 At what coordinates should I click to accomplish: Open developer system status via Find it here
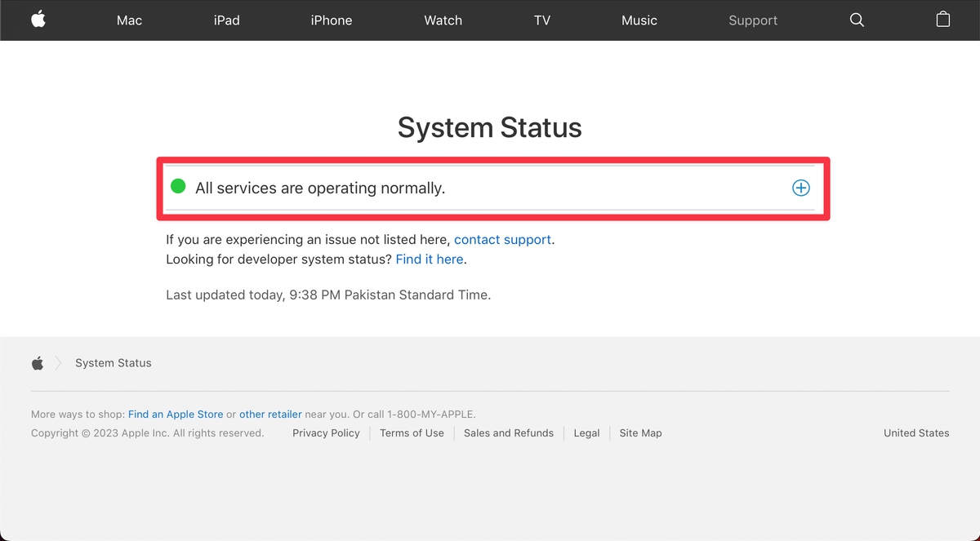[x=429, y=259]
